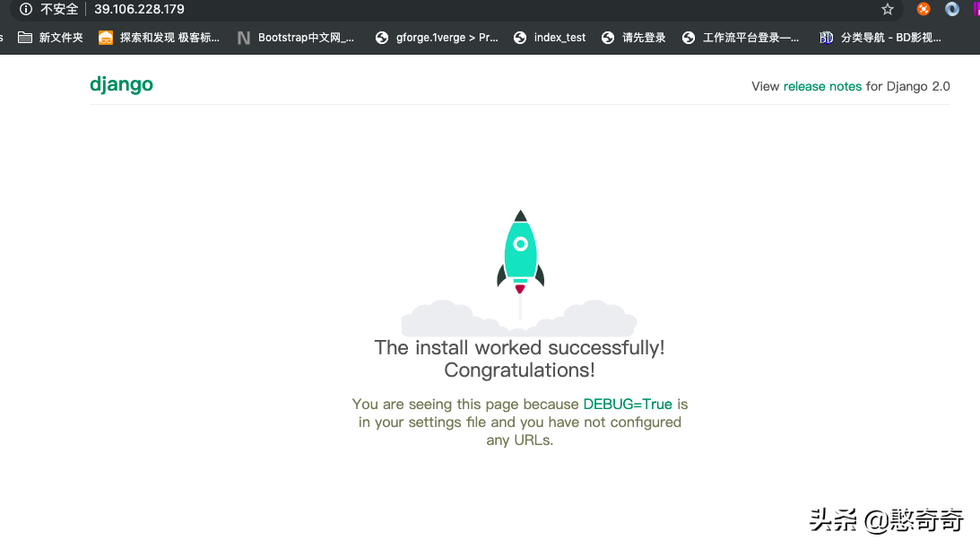Open the index_test bookmark

click(x=550, y=38)
